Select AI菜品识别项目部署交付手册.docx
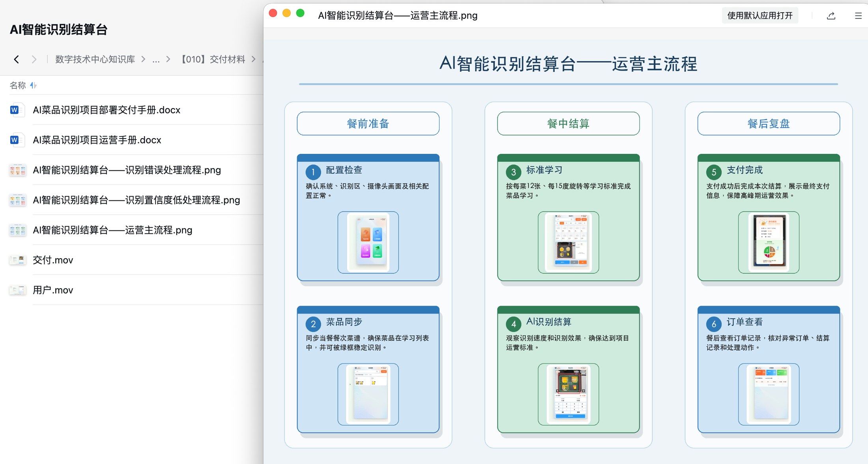The width and height of the screenshot is (868, 464). pos(107,110)
